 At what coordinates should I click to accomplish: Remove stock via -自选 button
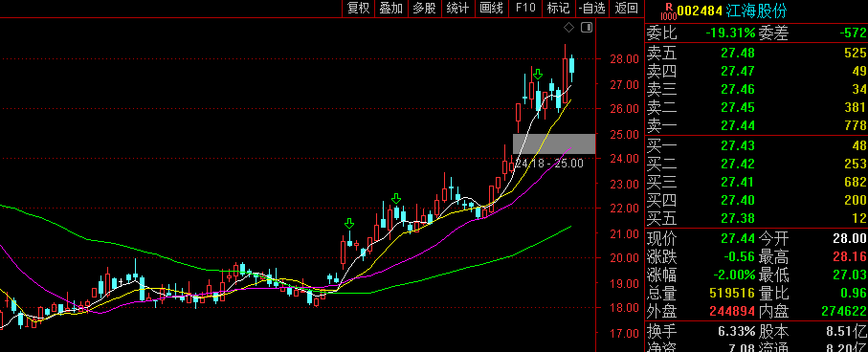pos(592,8)
